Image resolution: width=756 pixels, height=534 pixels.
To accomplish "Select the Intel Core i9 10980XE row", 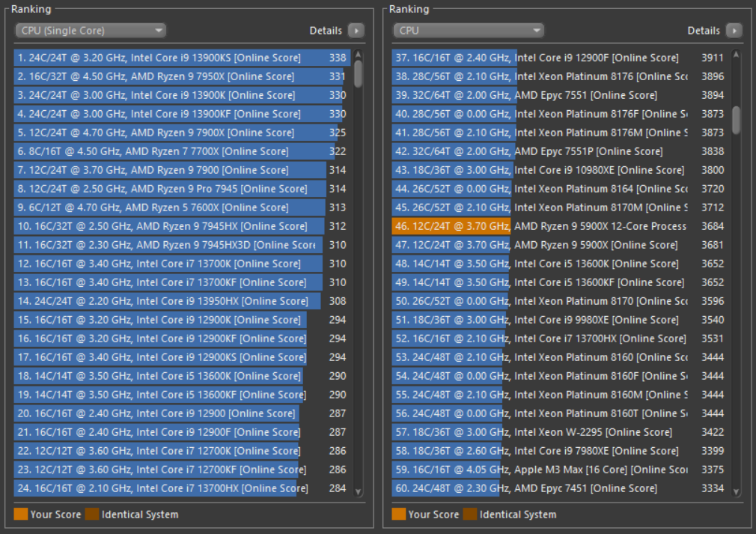I will coord(560,170).
